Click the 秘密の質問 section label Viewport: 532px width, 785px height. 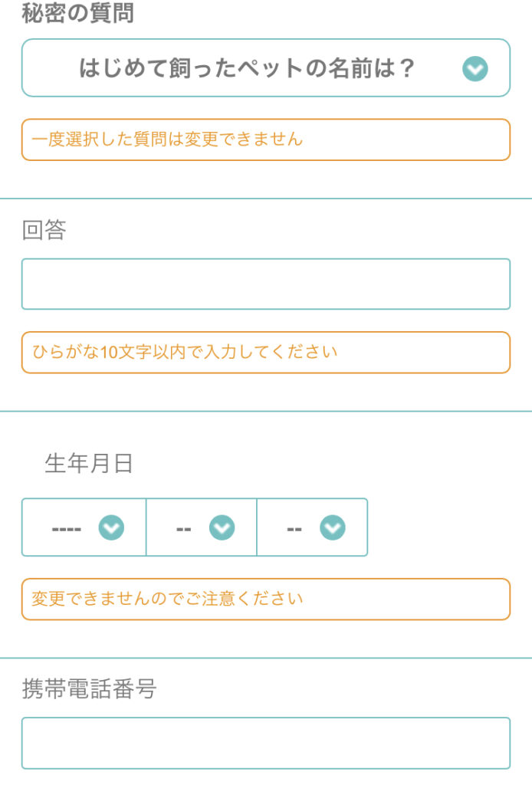78,13
